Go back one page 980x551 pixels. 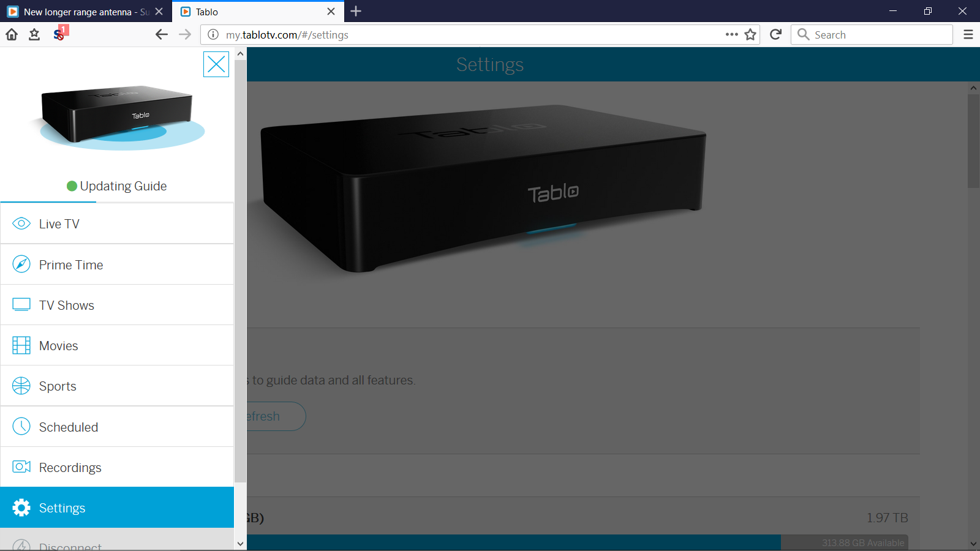[x=162, y=35]
